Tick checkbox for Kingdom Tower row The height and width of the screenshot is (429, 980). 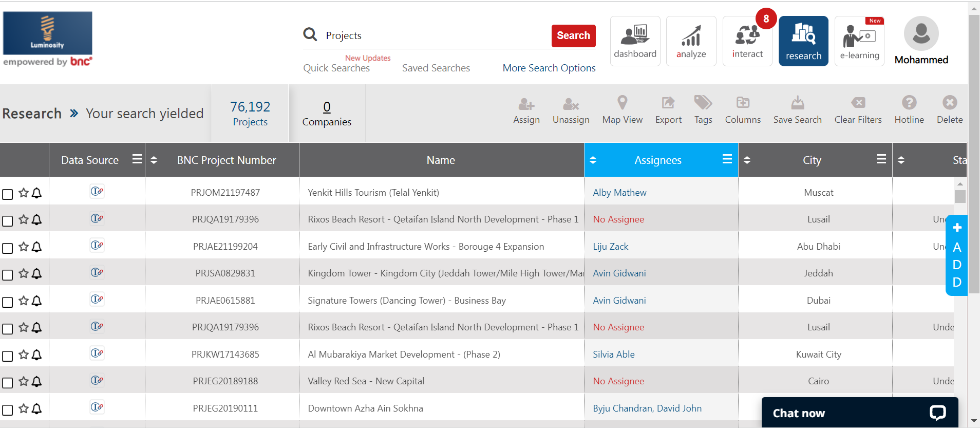pos(7,275)
